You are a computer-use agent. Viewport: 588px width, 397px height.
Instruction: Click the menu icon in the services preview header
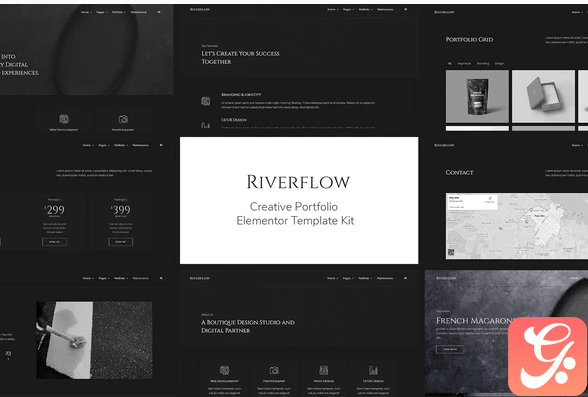coord(405,9)
